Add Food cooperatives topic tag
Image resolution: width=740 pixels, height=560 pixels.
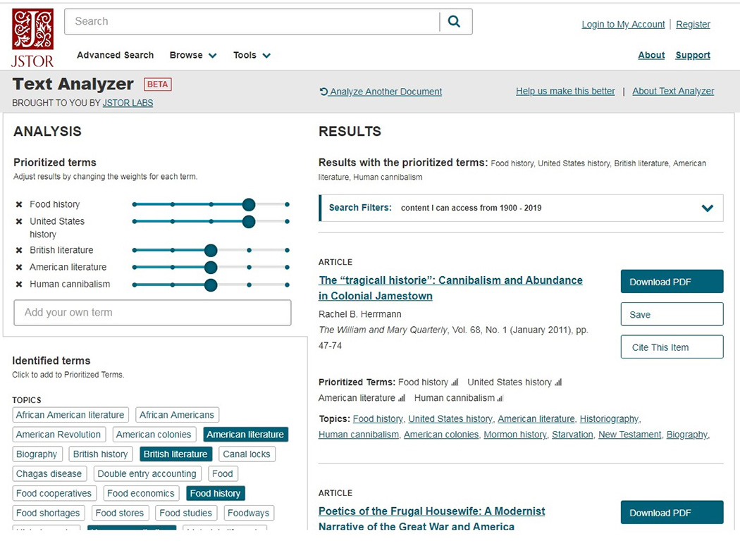54,494
